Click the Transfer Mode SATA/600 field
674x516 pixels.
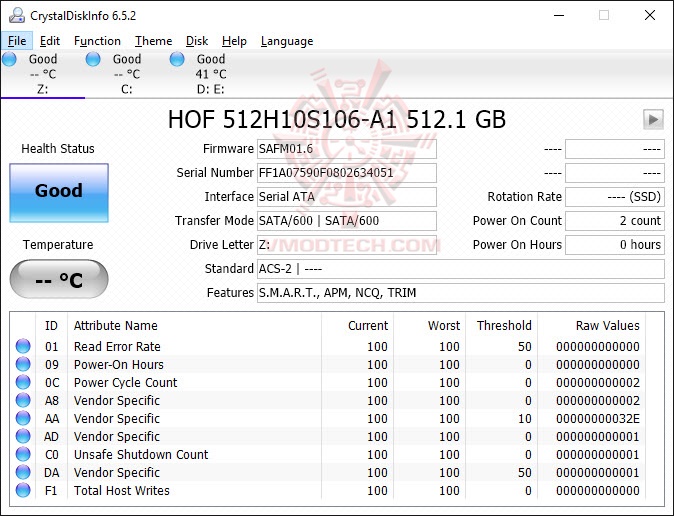346,221
